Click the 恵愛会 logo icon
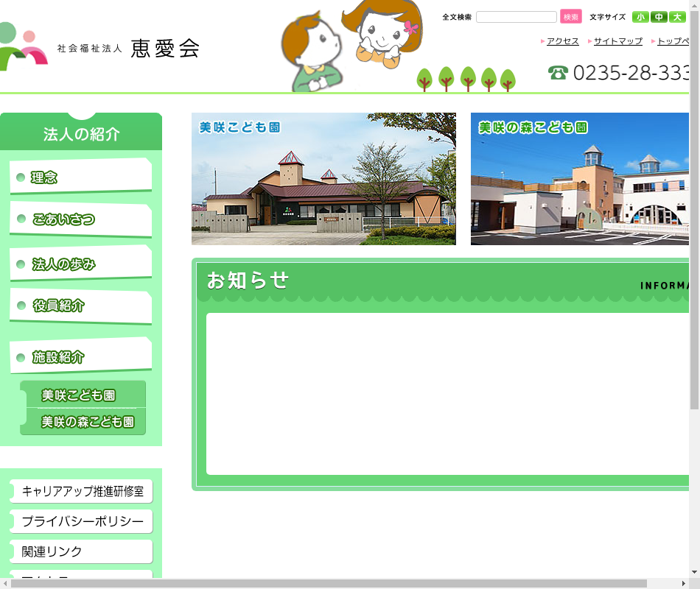Viewport: 700px width, 589px height. [24, 47]
